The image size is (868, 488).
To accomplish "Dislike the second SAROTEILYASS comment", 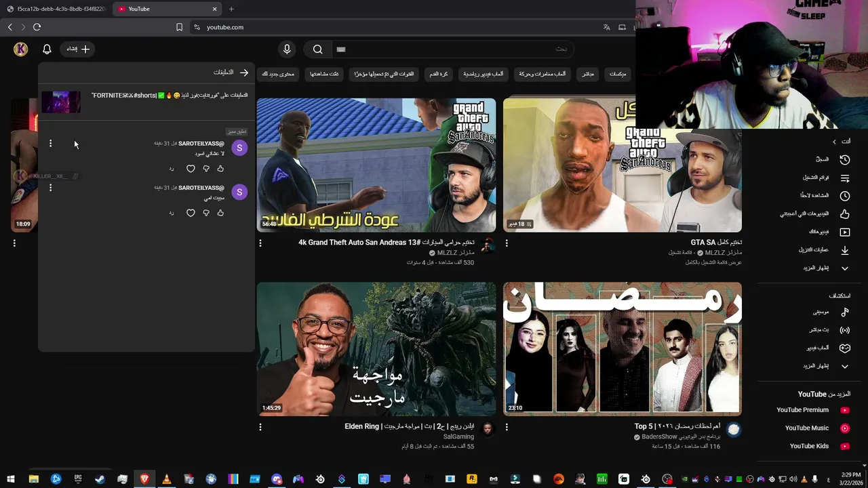I will click(206, 213).
